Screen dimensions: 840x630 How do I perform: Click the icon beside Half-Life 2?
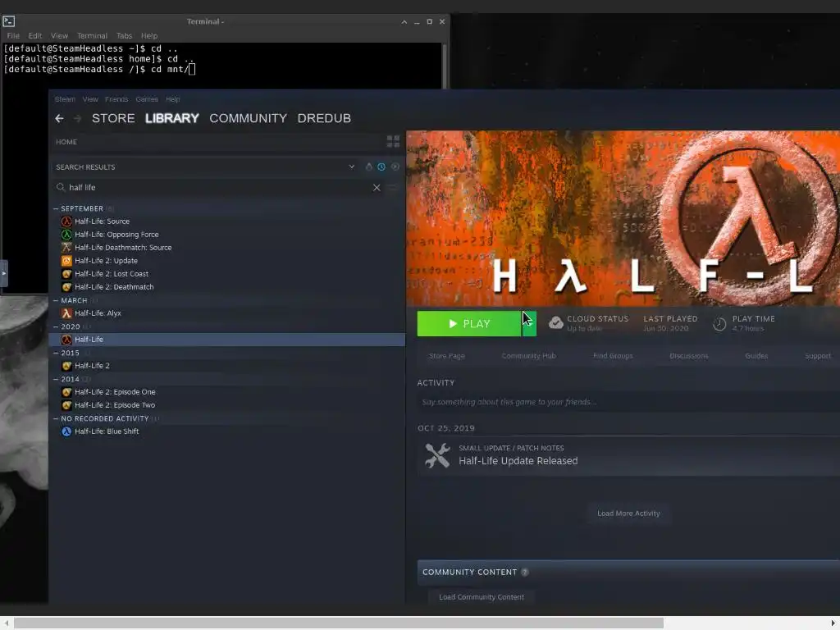[66, 366]
